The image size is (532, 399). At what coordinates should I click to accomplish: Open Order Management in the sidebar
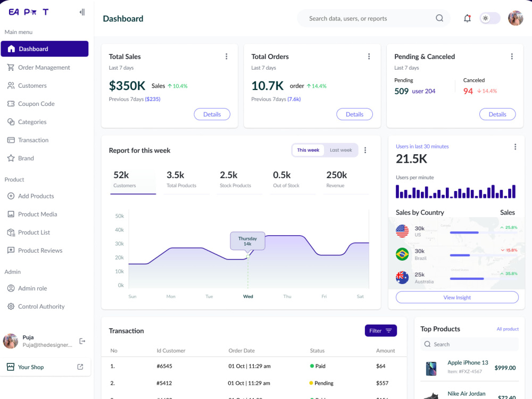coord(45,68)
